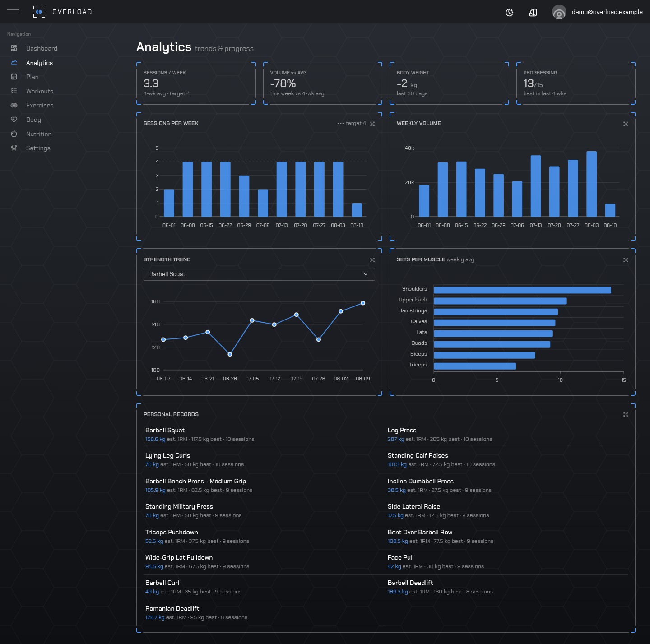Image resolution: width=650 pixels, height=644 pixels.
Task: Expand the Sessions Per Week chart
Action: point(372,124)
